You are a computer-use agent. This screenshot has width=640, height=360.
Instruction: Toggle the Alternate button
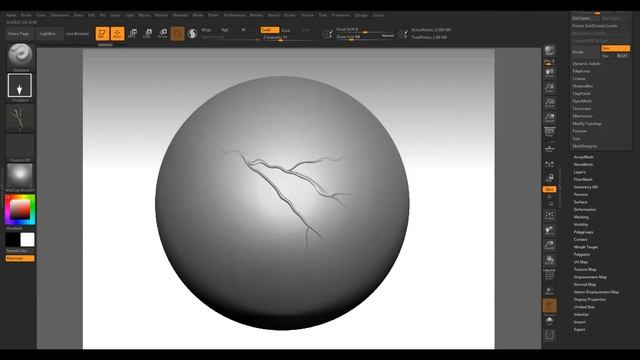pyautogui.click(x=20, y=258)
